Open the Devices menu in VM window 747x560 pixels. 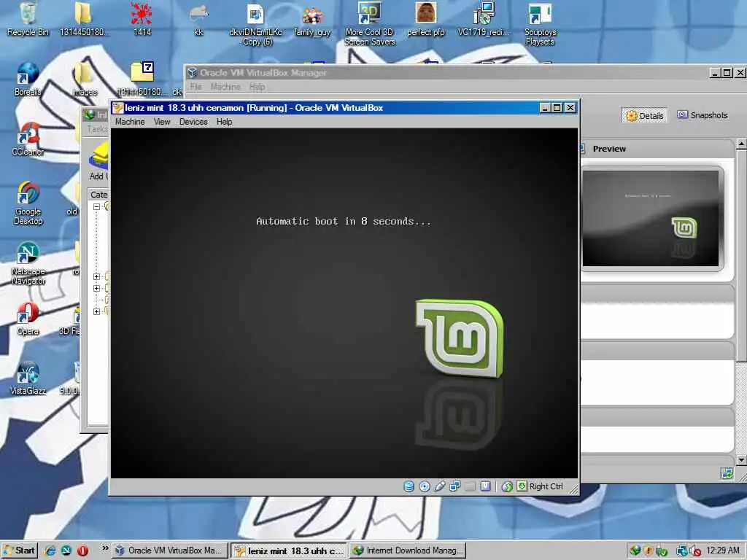[193, 122]
